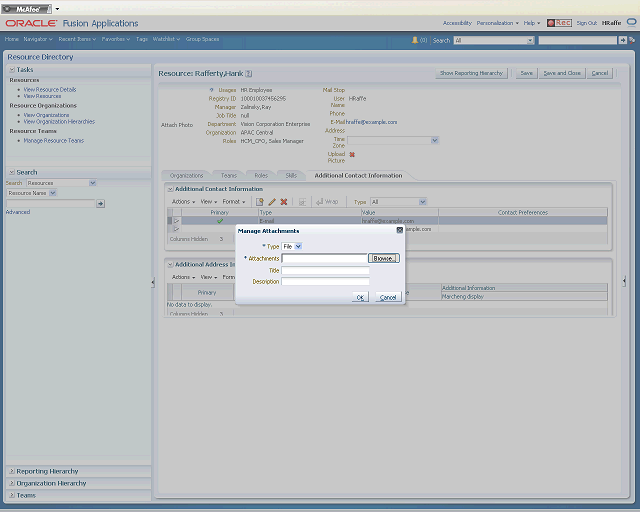The image size is (640, 512).
Task: Click the Browse button in Manage Attachments
Action: point(383,258)
